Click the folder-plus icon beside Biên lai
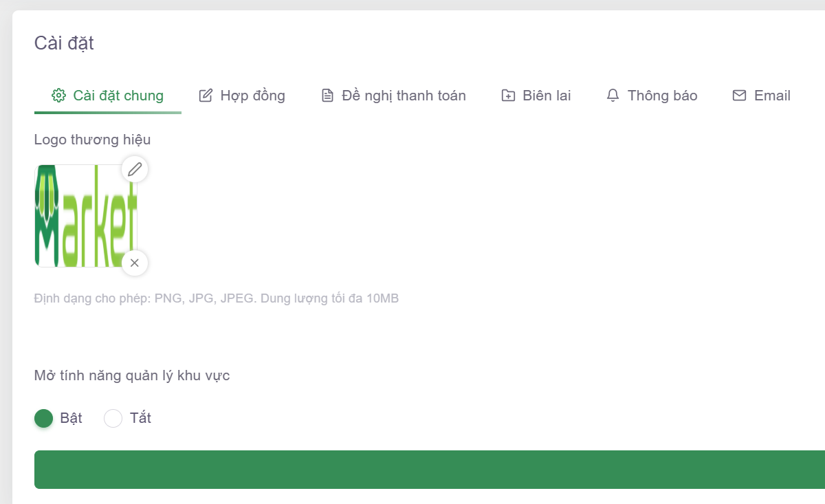The width and height of the screenshot is (825, 504). [508, 96]
